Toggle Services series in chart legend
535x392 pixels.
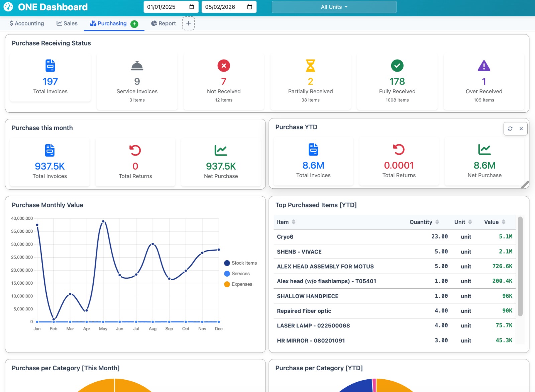(237, 274)
